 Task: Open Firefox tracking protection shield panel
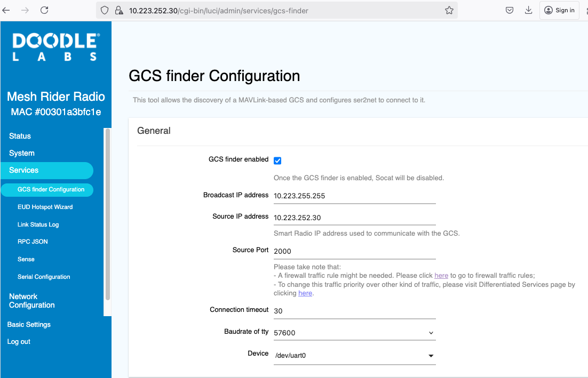pos(104,10)
